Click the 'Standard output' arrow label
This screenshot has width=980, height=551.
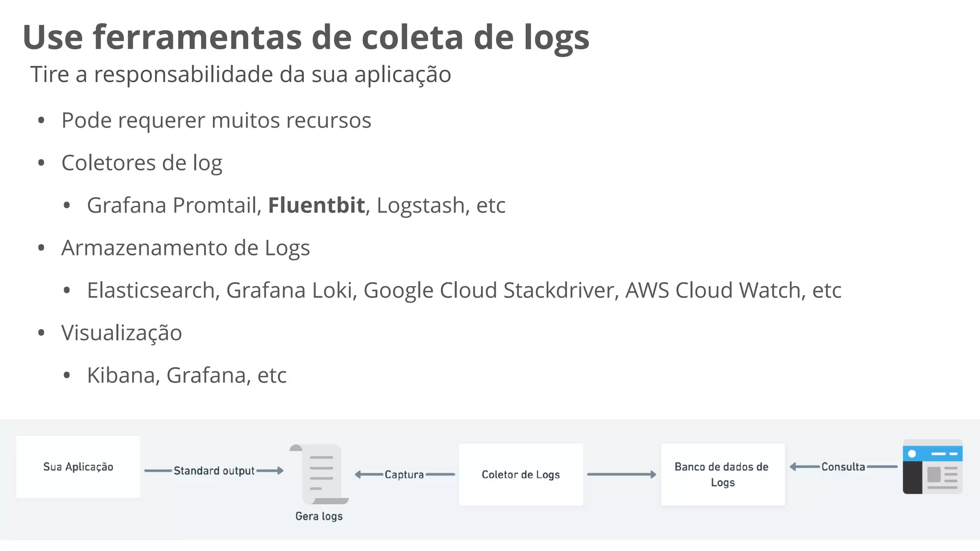(214, 471)
